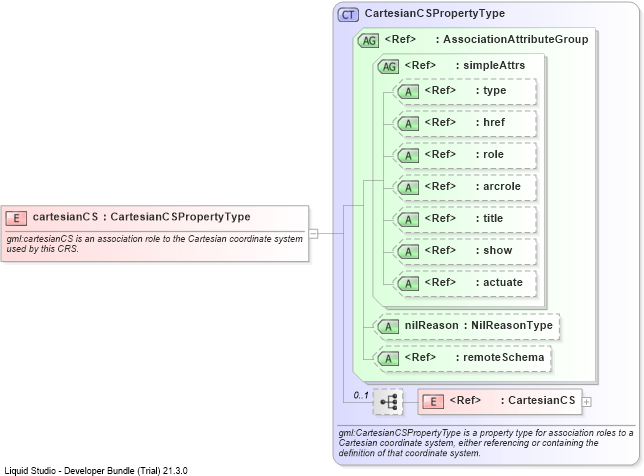The height and width of the screenshot is (476, 644).
Task: Click the CT icon of CartesianCSPropertyType
Action: tap(348, 15)
